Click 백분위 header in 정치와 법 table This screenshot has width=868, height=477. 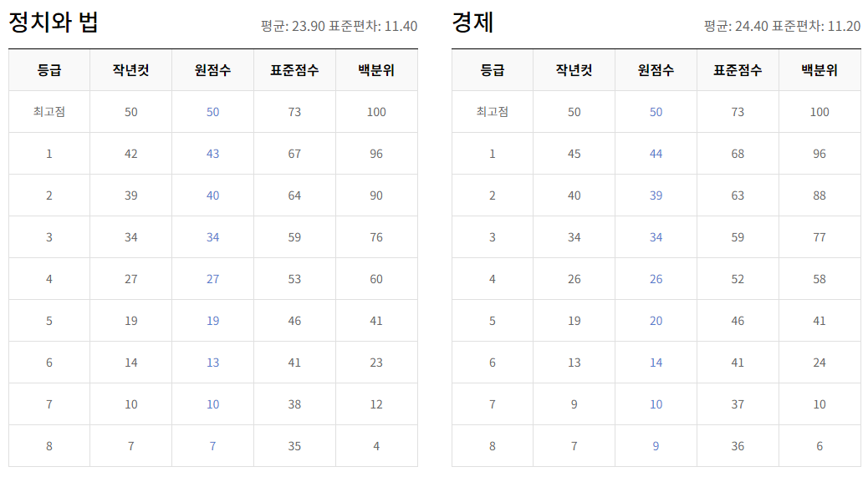pyautogui.click(x=376, y=70)
